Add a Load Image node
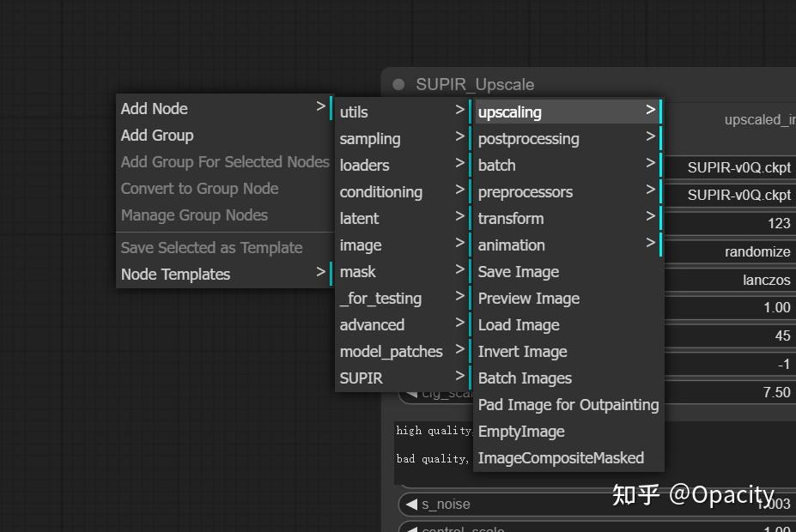 [x=519, y=325]
